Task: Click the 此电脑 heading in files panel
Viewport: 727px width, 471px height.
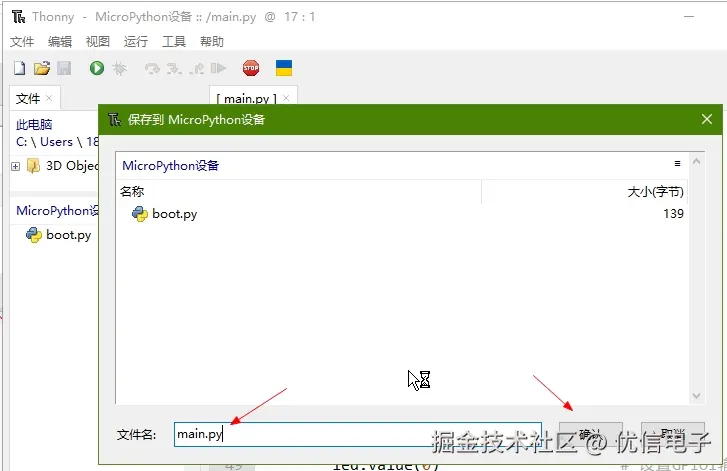Action: point(34,124)
